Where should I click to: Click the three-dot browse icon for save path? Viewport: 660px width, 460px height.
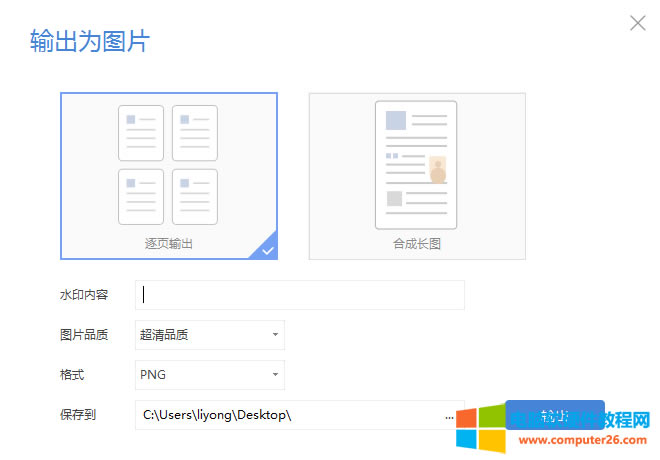(x=450, y=415)
